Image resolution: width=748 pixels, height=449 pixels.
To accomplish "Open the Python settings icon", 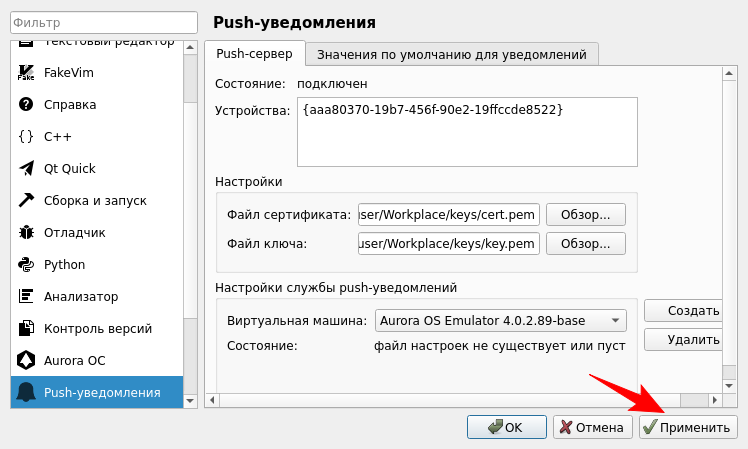I will tap(26, 264).
